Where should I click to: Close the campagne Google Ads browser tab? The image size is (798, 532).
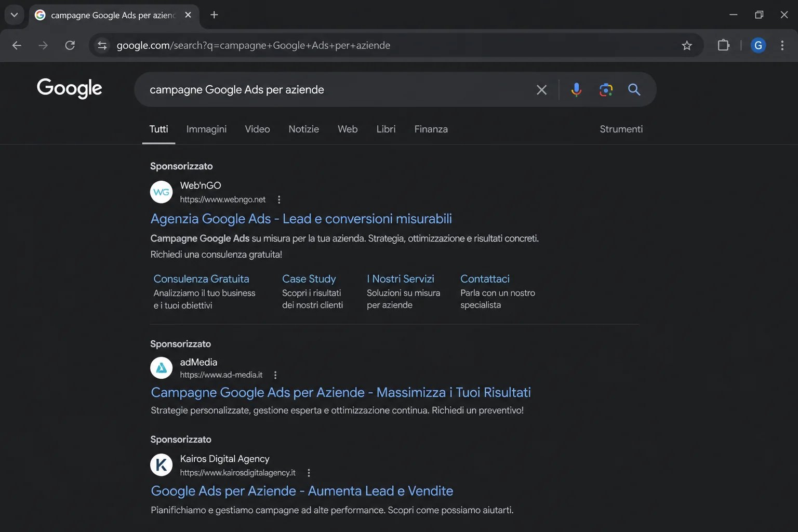pyautogui.click(x=188, y=15)
